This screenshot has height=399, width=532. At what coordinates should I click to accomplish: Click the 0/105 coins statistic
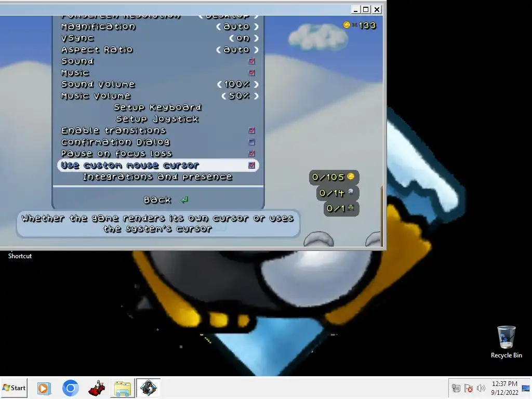coord(334,177)
